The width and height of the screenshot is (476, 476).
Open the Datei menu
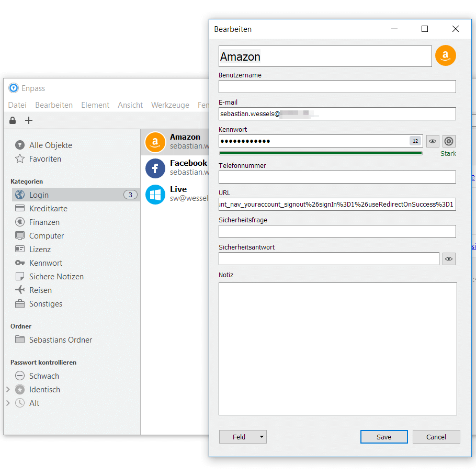pyautogui.click(x=17, y=105)
